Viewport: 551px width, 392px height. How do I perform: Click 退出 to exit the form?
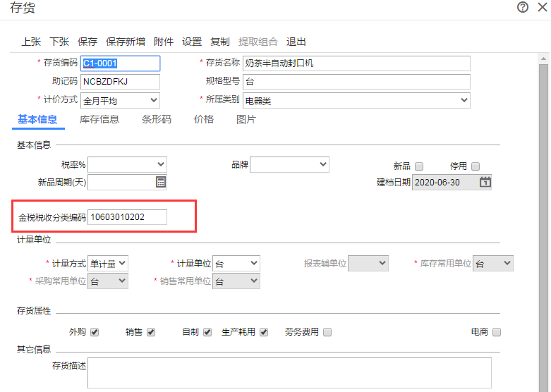click(x=296, y=42)
